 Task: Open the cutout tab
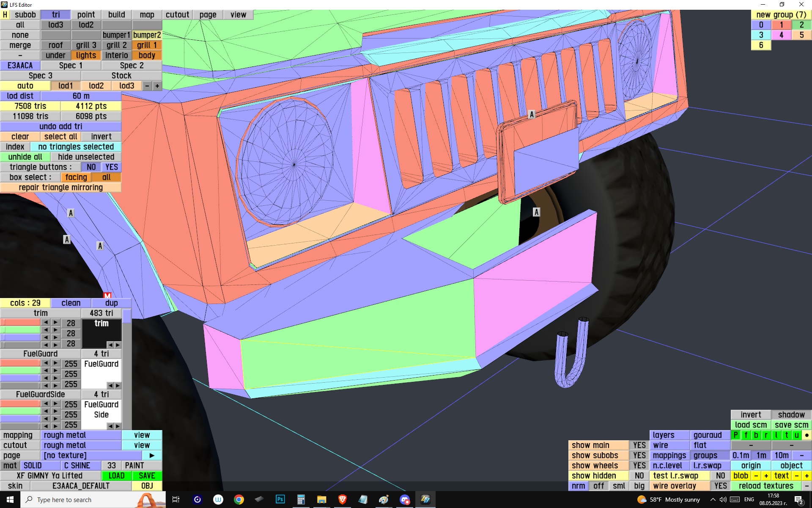177,15
